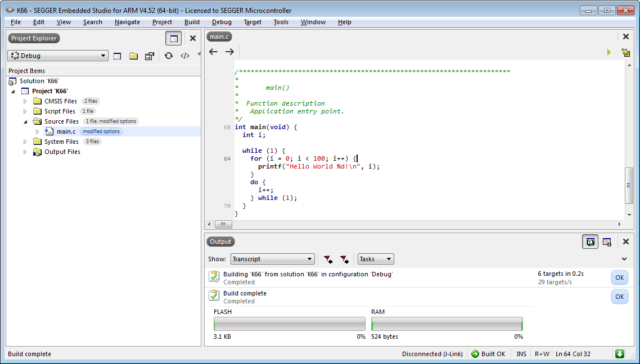Jump to previous error in Output toolbar

point(328,259)
